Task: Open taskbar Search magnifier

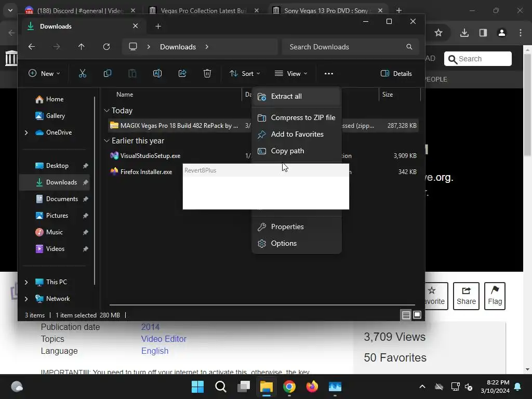Action: coord(220,387)
